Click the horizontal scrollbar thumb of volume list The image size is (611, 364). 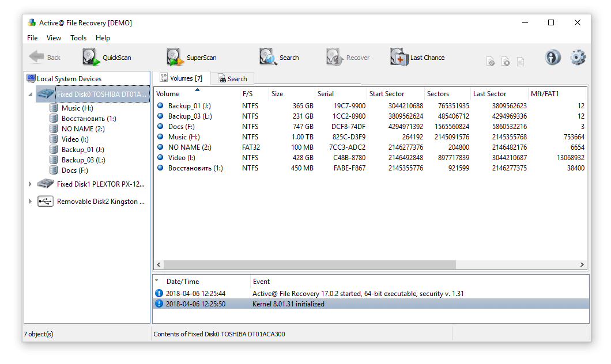310,264
